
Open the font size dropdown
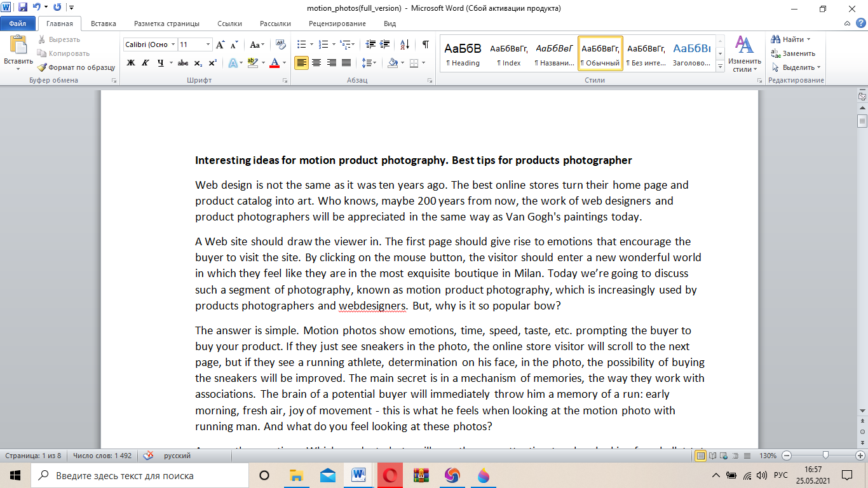[x=208, y=44]
